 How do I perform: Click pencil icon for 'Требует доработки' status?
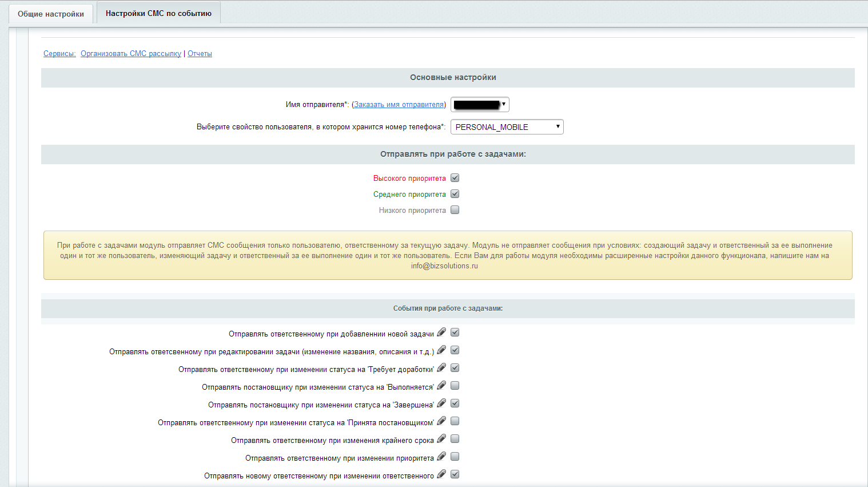(441, 368)
